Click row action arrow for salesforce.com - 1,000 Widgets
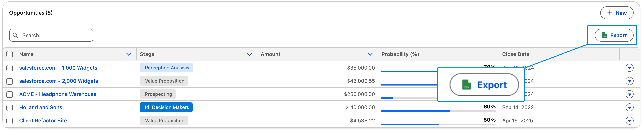 coord(629,68)
